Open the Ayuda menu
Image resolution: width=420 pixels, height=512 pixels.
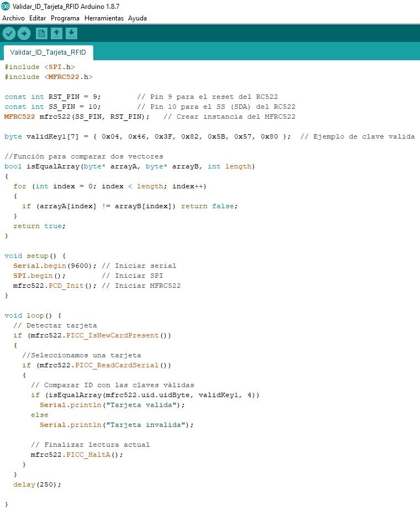[137, 18]
